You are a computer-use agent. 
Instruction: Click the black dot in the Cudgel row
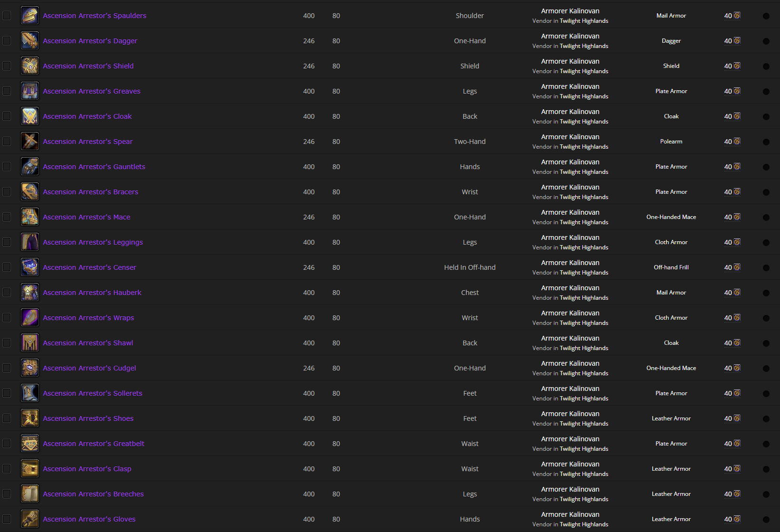[766, 369]
